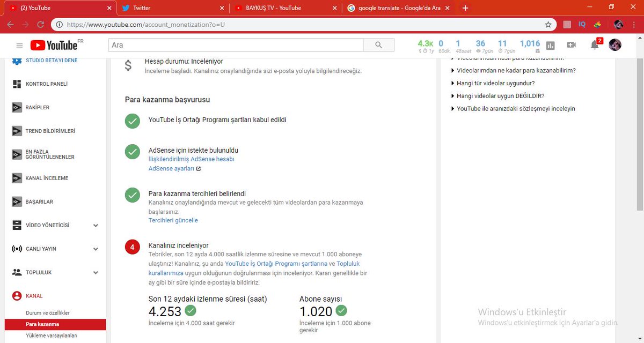
Task: Expand Canlı Yayın section
Action: [55, 249]
